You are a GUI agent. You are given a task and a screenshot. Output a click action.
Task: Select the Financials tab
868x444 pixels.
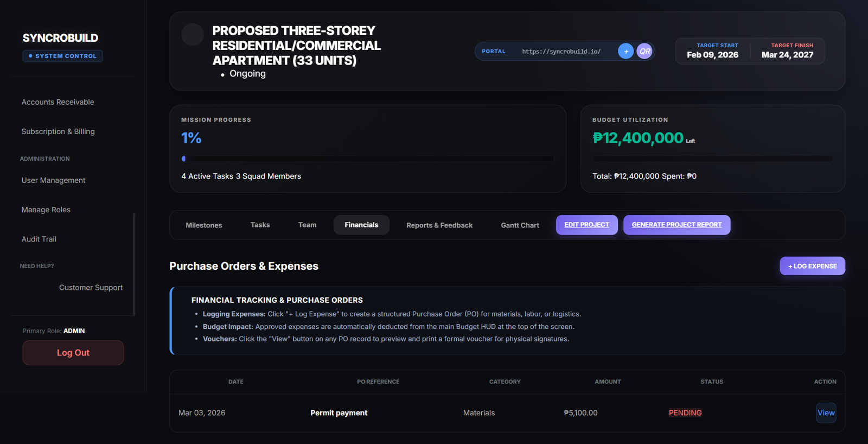point(361,225)
